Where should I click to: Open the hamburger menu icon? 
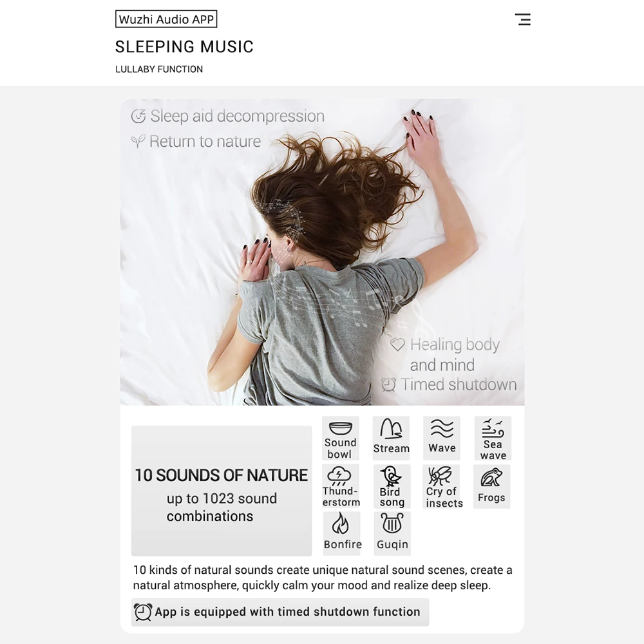523,19
